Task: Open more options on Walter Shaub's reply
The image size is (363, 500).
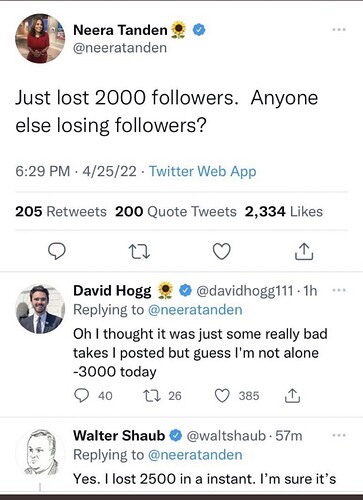Action: pos(339,435)
